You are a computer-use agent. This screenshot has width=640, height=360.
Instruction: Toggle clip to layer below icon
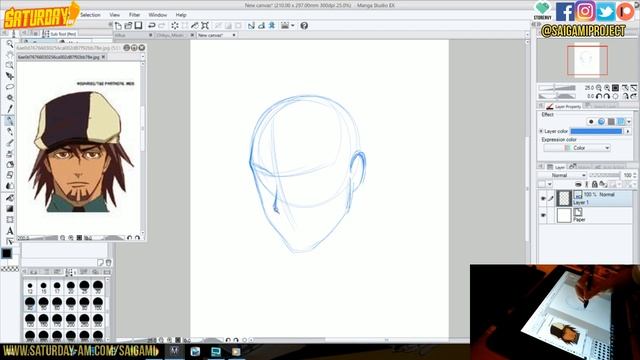578,184
